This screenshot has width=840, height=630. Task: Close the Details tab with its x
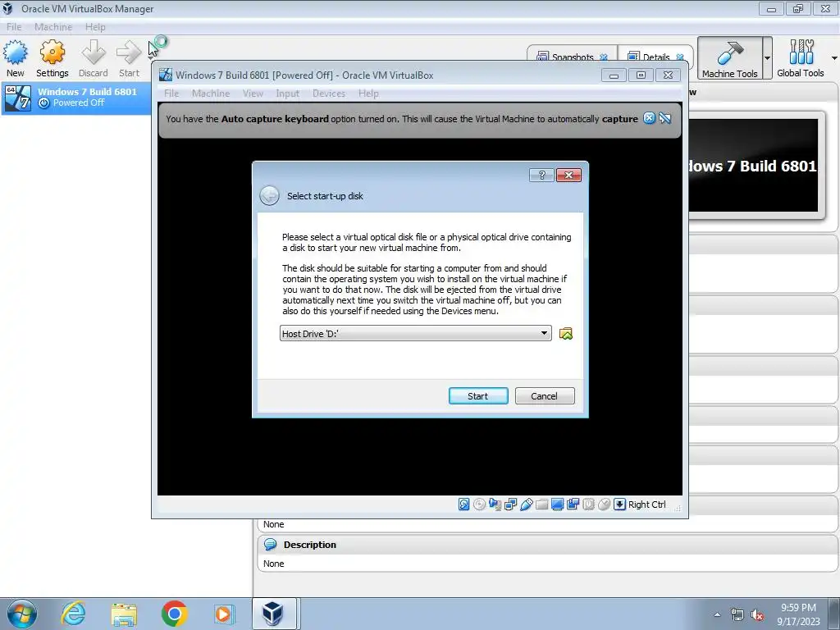[x=680, y=57]
